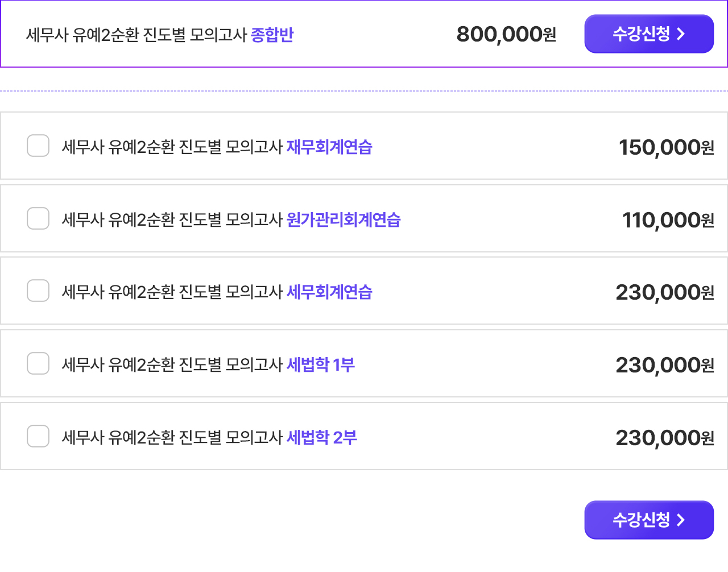This screenshot has width=728, height=572.
Task: Enable the 세법학 2부 checkbox
Action: (38, 436)
